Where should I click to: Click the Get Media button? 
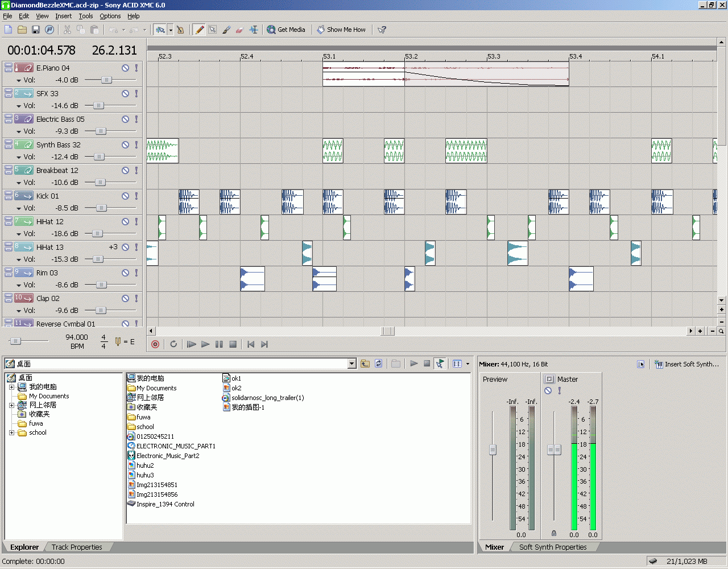[x=286, y=30]
